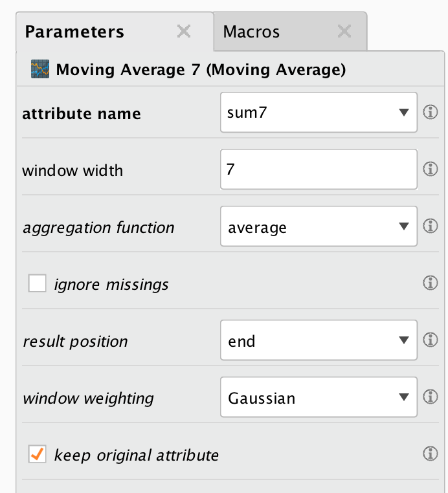Open the attribute name dropdown showing sum7
Image resolution: width=448 pixels, height=493 pixels.
pos(319,112)
